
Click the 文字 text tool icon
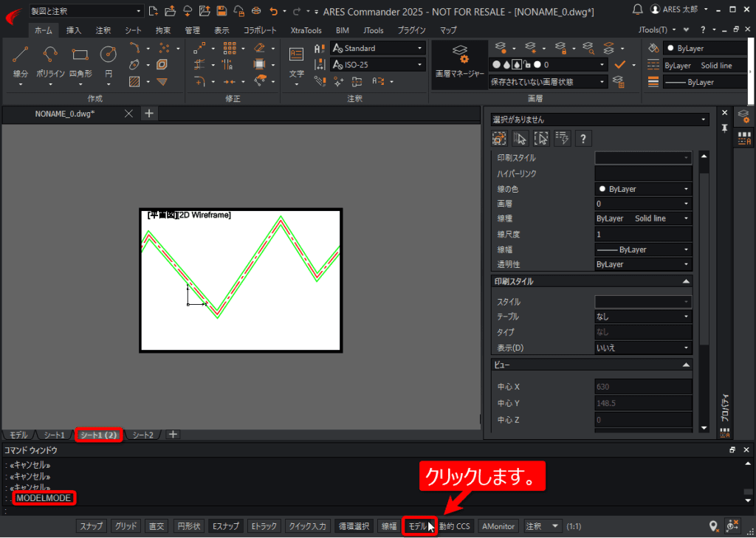(x=296, y=55)
